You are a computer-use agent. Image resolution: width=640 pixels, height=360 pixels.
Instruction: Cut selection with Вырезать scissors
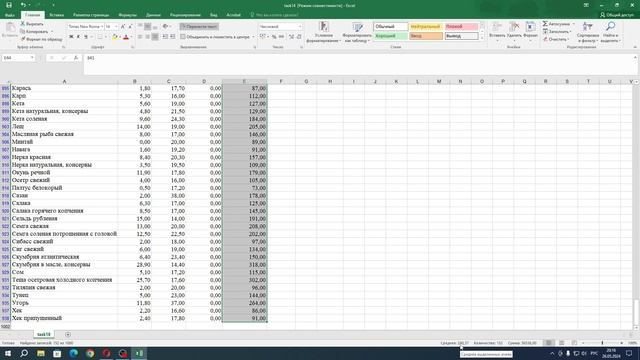32,24
